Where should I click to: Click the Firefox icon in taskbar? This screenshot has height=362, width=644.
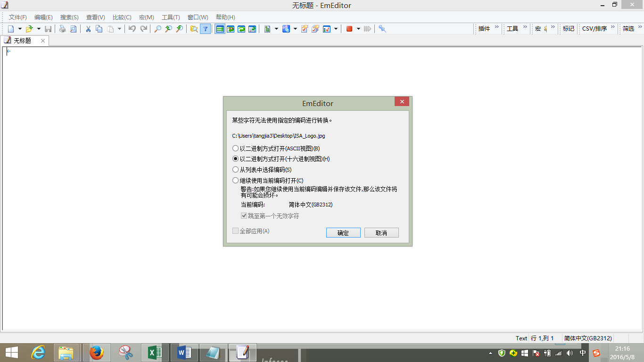coord(97,352)
